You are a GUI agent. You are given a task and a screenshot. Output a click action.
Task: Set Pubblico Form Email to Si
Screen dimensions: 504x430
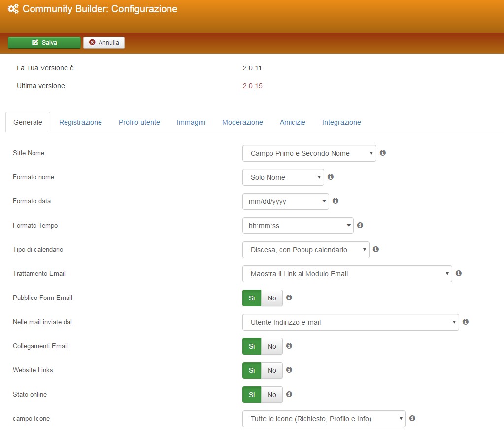(252, 298)
